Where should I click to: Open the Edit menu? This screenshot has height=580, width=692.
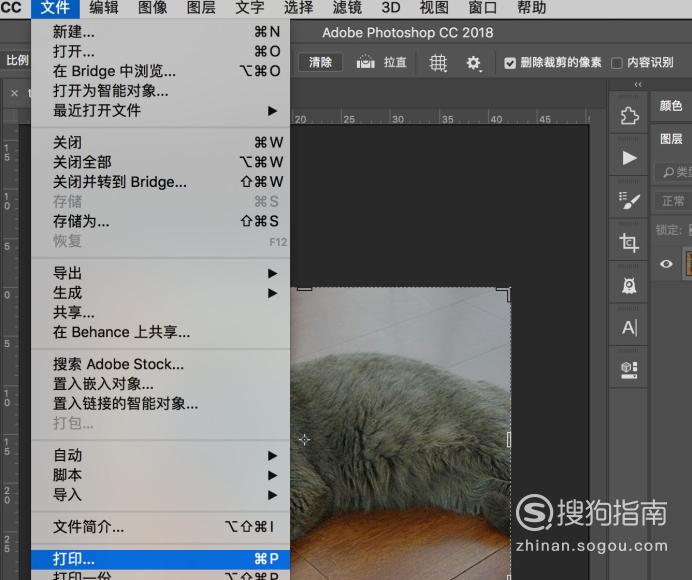[104, 8]
